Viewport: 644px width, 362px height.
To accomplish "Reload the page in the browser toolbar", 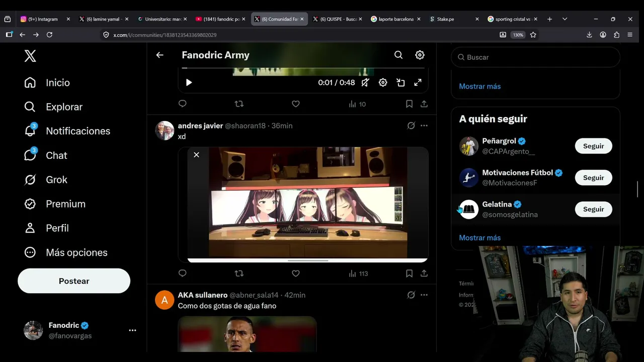I will pos(49,35).
